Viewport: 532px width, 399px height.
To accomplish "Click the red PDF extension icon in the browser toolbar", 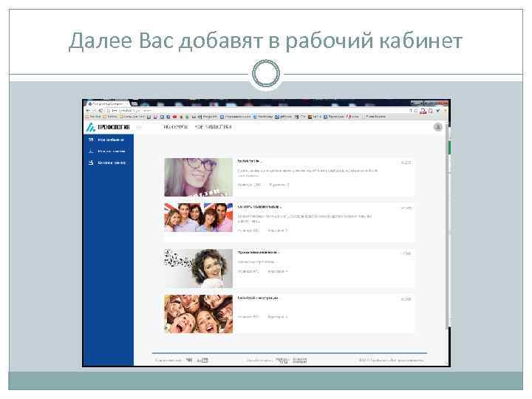I will [x=423, y=111].
